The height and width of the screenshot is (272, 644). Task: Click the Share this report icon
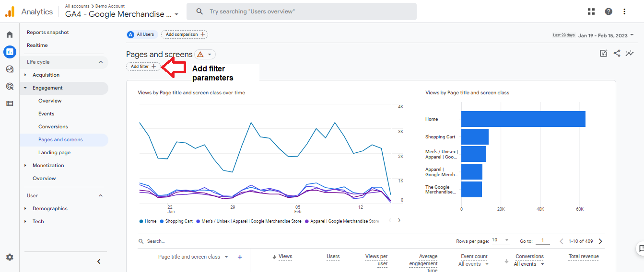tap(617, 53)
